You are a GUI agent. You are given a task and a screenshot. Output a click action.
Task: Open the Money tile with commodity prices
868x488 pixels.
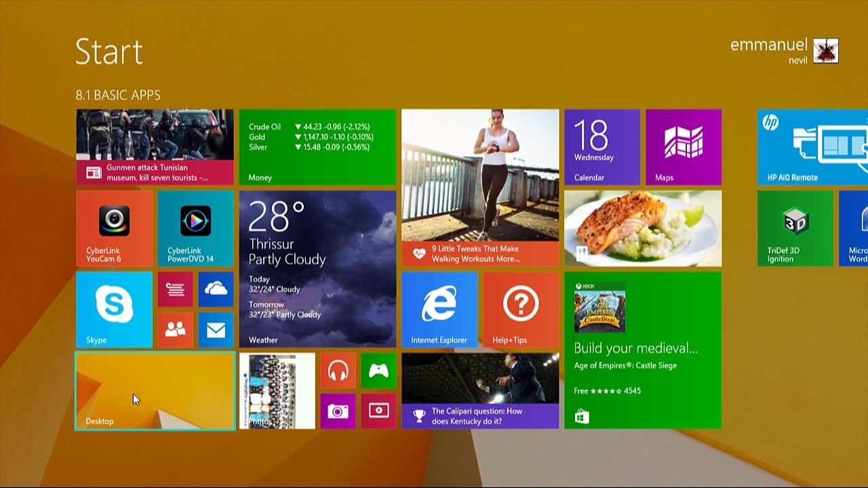(317, 147)
